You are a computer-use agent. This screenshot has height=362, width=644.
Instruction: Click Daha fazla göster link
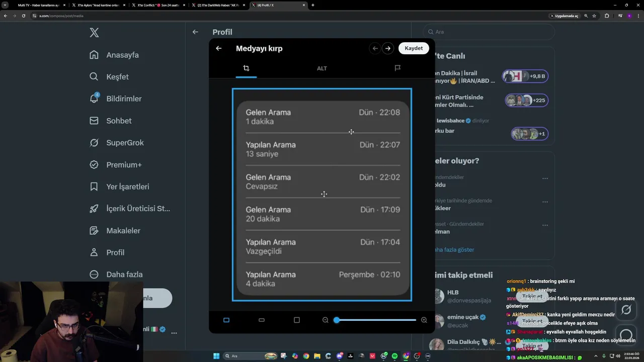(455, 249)
